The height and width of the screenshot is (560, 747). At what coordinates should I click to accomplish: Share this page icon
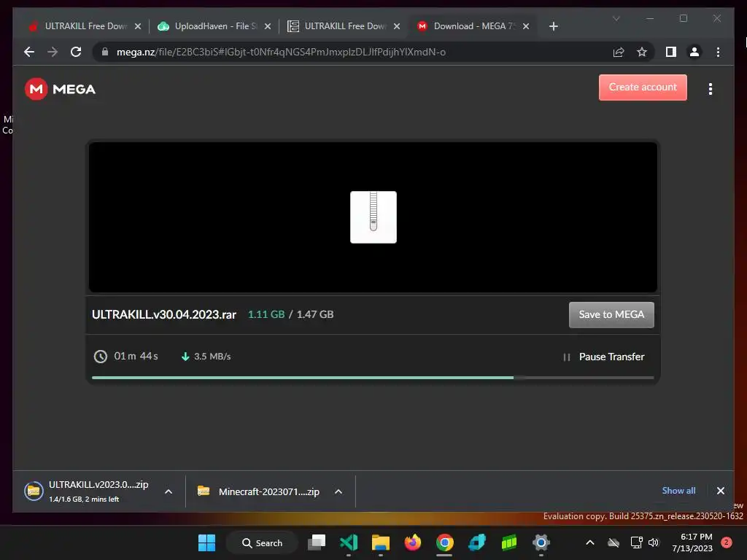[619, 52]
